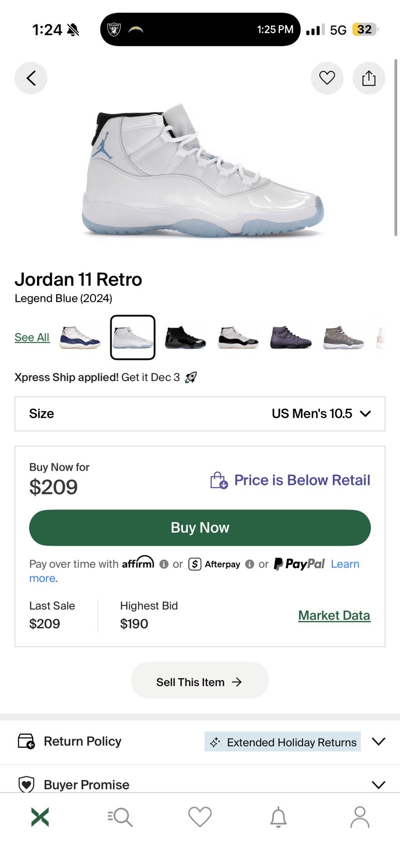
Task: Tap Learn more about payment options
Action: coord(345,564)
